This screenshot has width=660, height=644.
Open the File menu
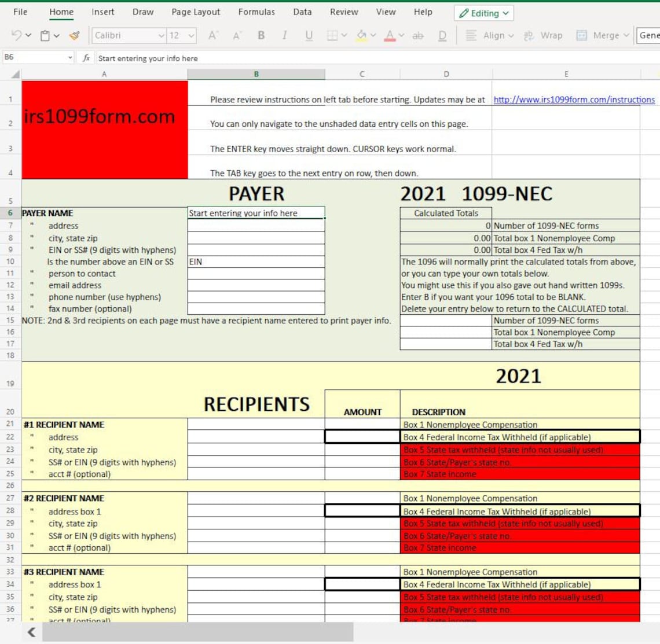(x=20, y=12)
